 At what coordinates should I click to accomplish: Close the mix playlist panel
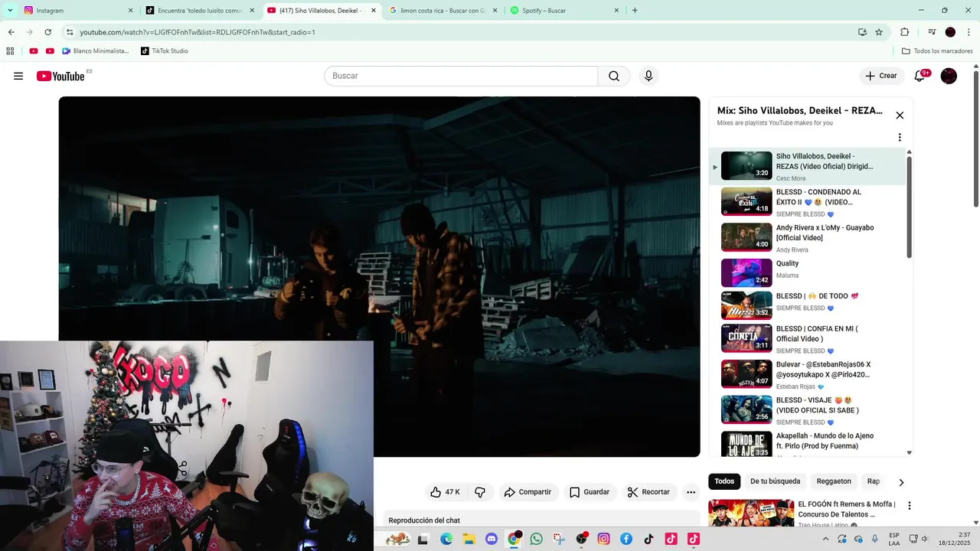(900, 116)
